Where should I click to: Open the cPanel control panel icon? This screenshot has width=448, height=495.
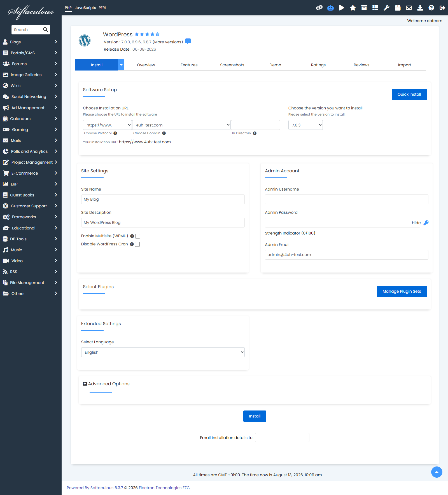[319, 8]
